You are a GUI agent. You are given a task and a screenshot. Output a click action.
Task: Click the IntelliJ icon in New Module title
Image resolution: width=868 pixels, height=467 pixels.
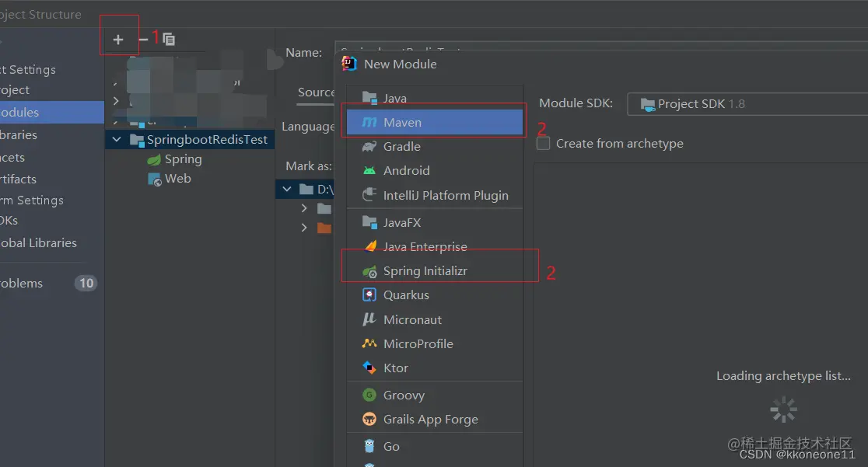coord(349,64)
